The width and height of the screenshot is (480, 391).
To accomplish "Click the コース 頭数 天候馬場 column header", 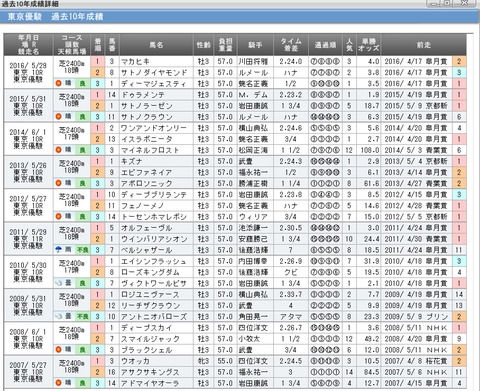I will [x=72, y=45].
